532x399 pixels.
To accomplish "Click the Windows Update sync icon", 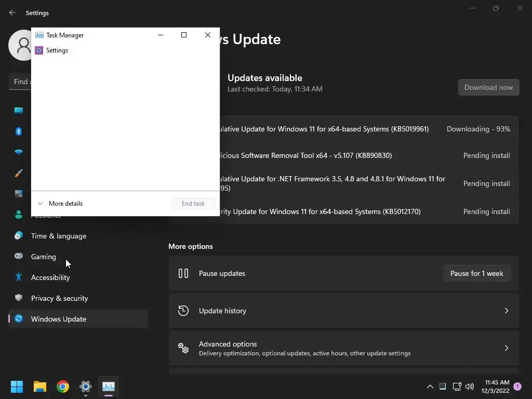I will (x=19, y=318).
